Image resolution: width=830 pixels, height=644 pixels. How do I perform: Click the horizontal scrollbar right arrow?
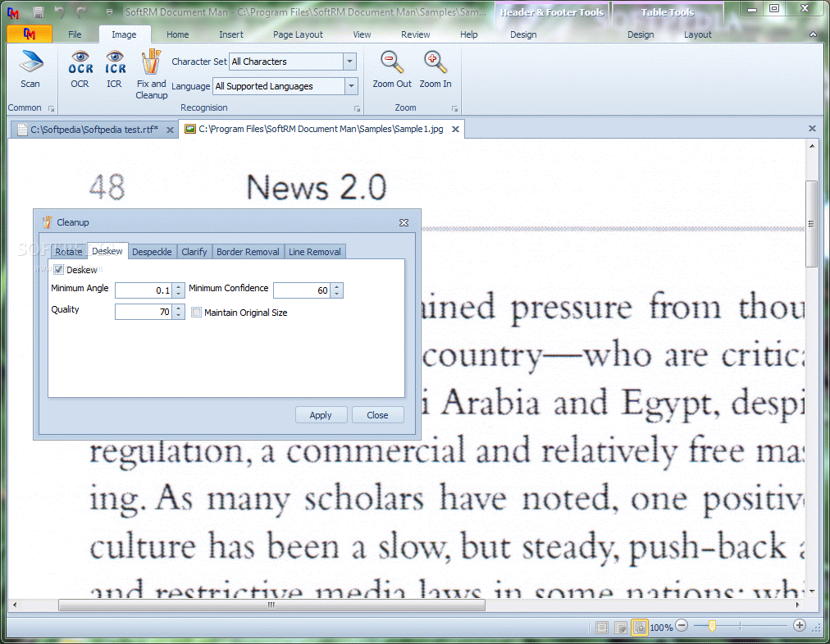point(798,605)
